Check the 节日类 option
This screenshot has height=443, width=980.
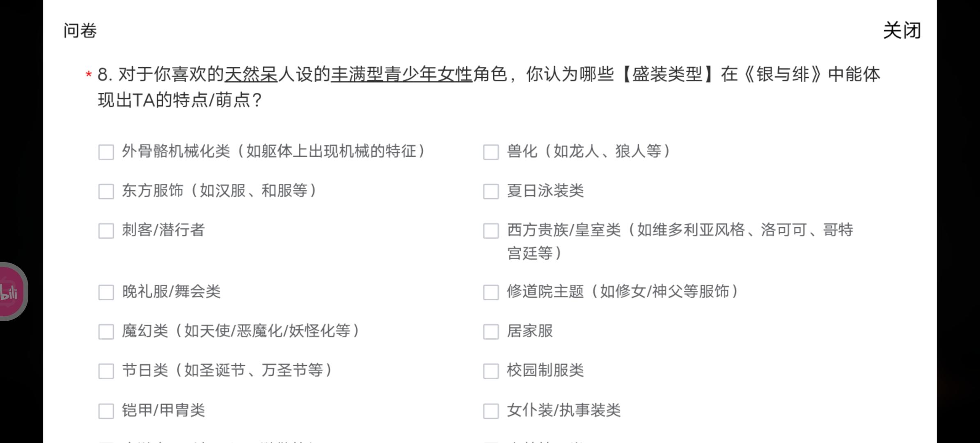pos(106,371)
